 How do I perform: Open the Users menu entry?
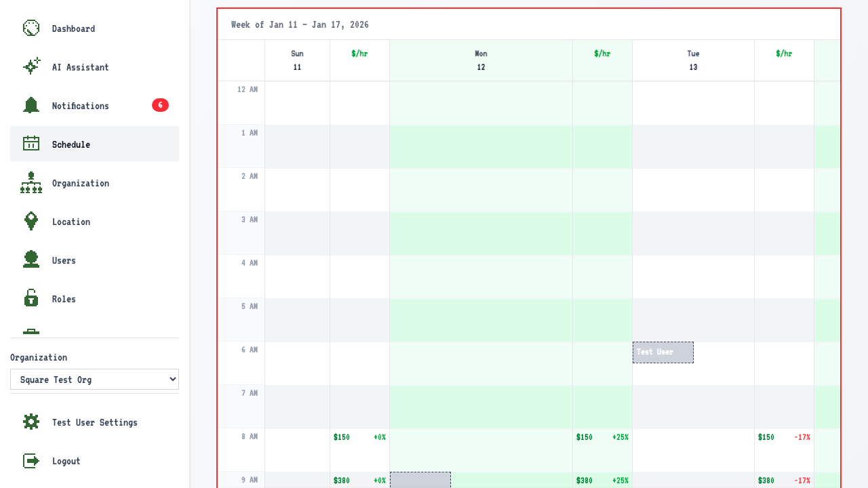(x=94, y=260)
